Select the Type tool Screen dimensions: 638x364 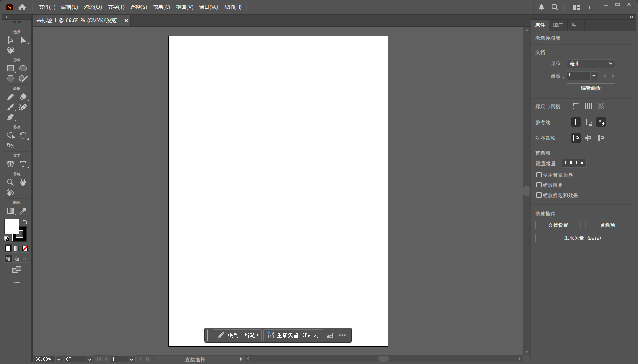pyautogui.click(x=24, y=164)
